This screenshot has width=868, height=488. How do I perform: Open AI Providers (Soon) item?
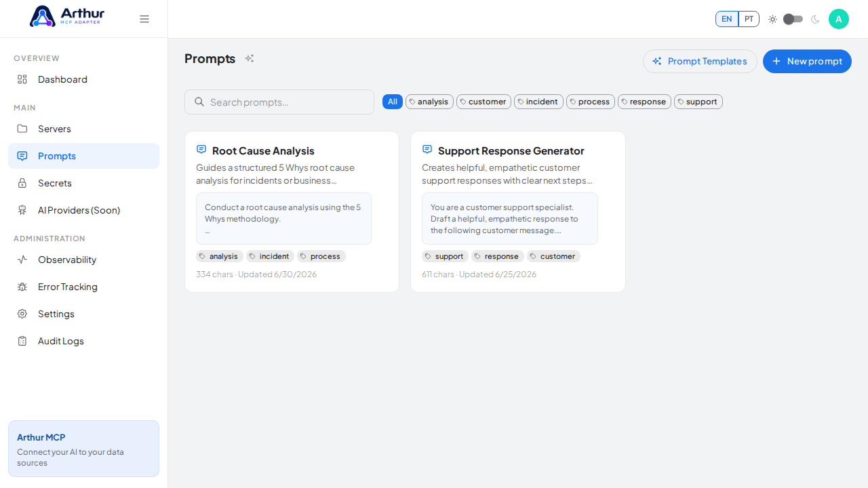(x=83, y=210)
